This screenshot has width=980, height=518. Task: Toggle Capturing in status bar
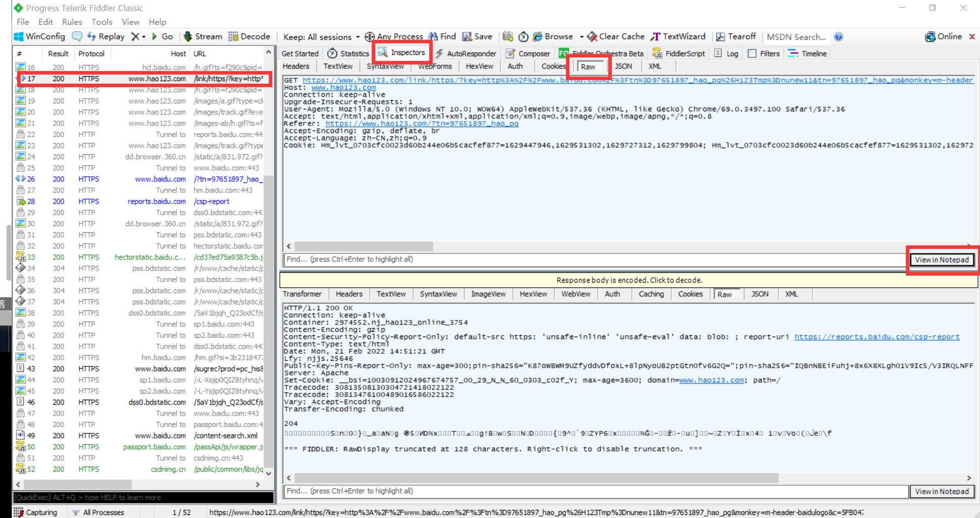[x=35, y=512]
